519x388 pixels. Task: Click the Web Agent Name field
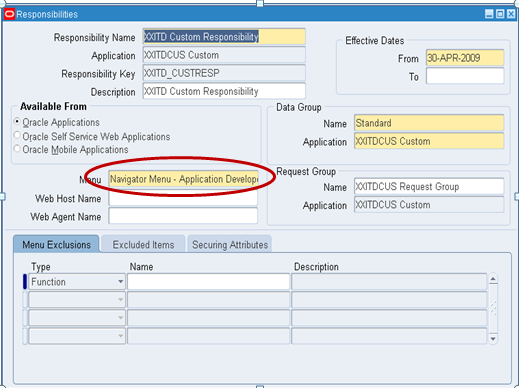(x=183, y=216)
